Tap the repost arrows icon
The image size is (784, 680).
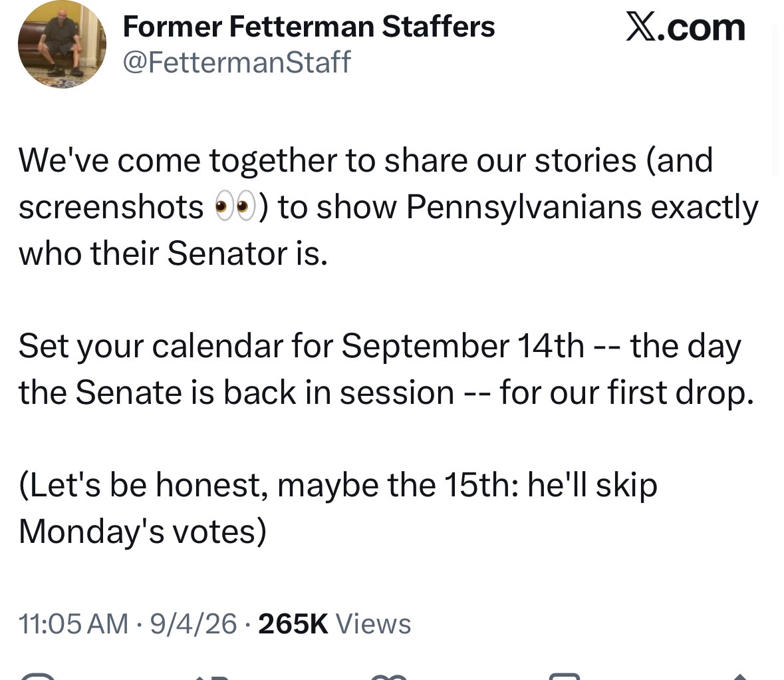pos(213,677)
